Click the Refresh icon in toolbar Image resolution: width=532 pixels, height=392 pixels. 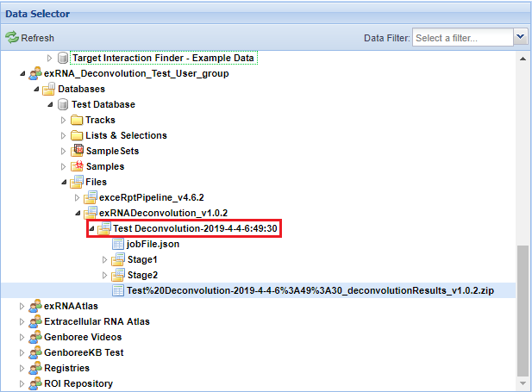[x=12, y=38]
